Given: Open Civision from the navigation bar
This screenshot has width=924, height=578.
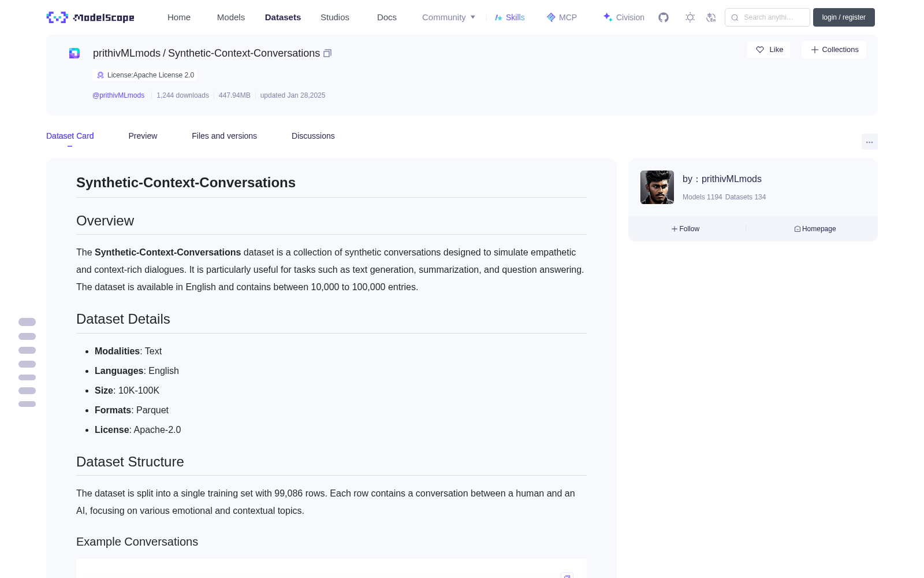Looking at the screenshot, I should click(624, 17).
